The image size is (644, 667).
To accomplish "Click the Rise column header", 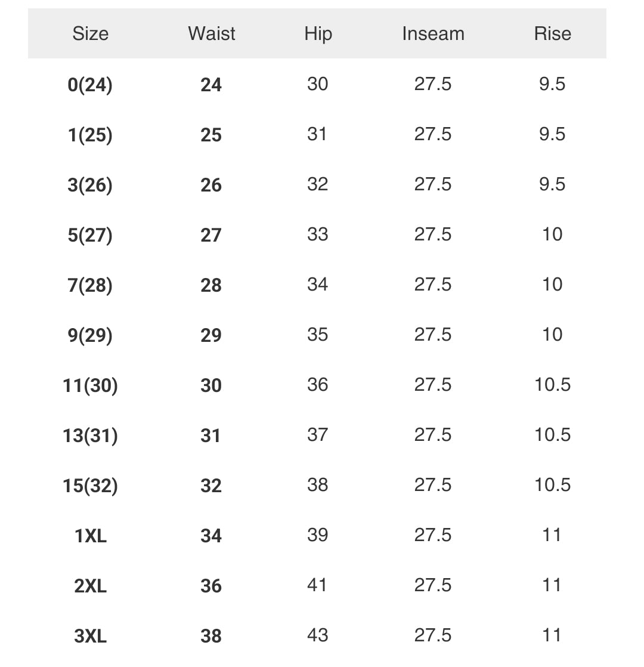I will coord(552,33).
